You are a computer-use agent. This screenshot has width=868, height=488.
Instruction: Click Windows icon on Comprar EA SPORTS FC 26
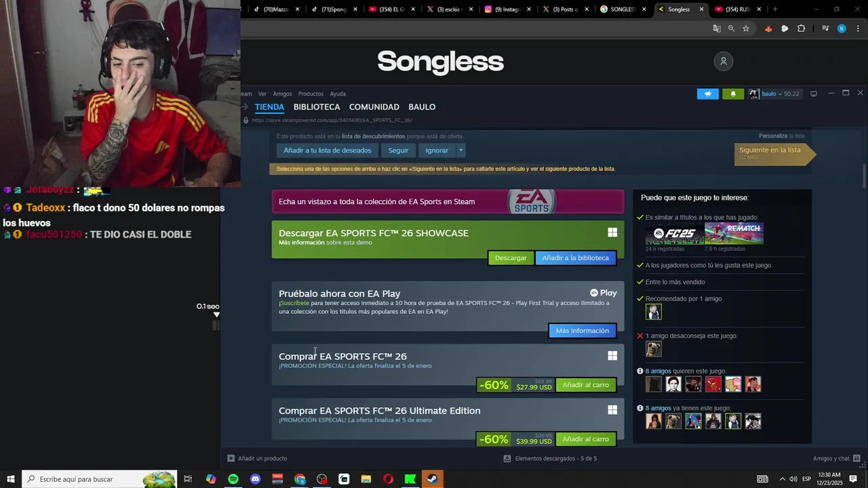612,356
